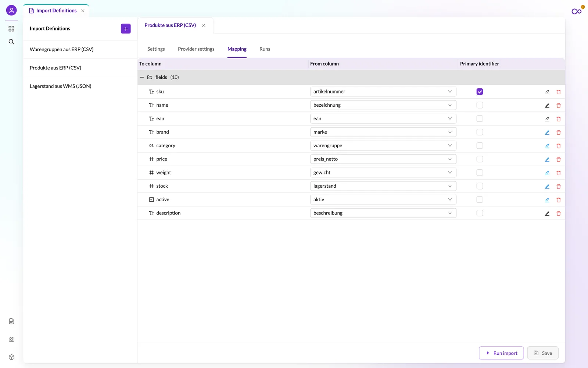
Task: Select the Mapping tab
Action: pos(237,49)
